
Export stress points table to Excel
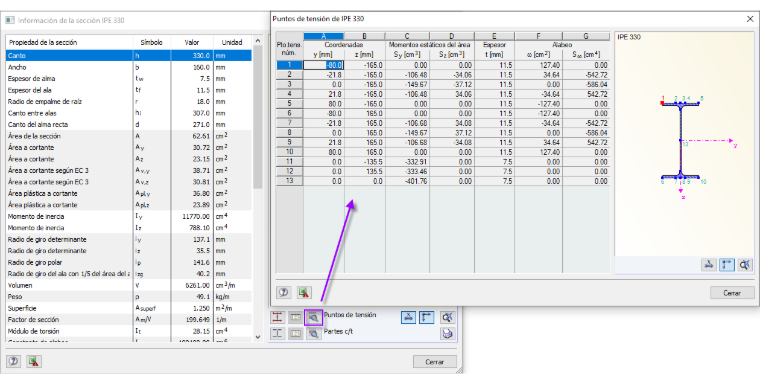click(304, 292)
